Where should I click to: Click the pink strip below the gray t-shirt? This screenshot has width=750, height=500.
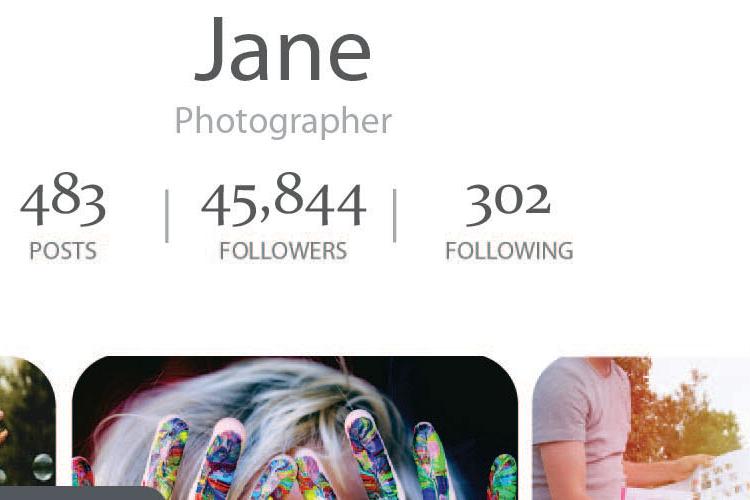point(624,494)
